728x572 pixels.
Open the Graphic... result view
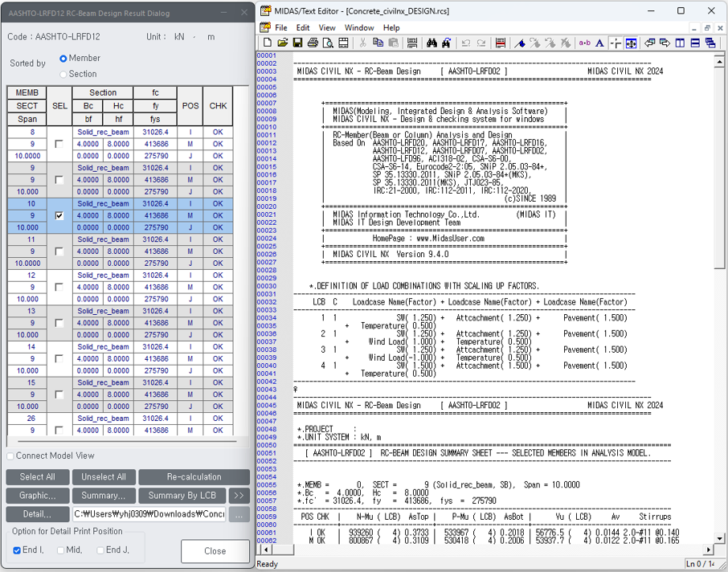pos(38,496)
